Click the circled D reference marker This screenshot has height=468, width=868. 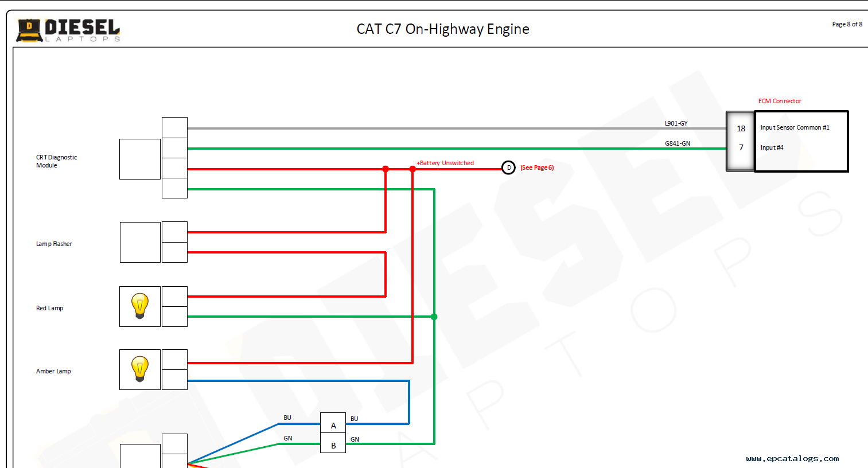pos(508,167)
